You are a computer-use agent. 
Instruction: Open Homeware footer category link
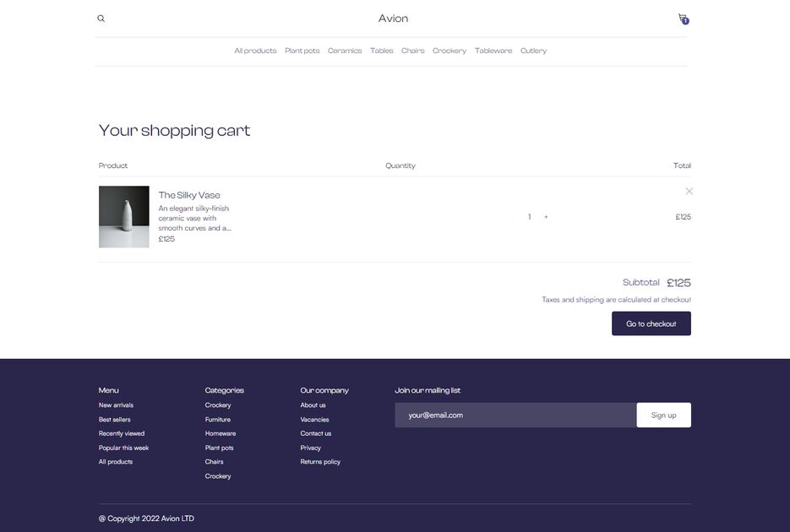pos(221,433)
